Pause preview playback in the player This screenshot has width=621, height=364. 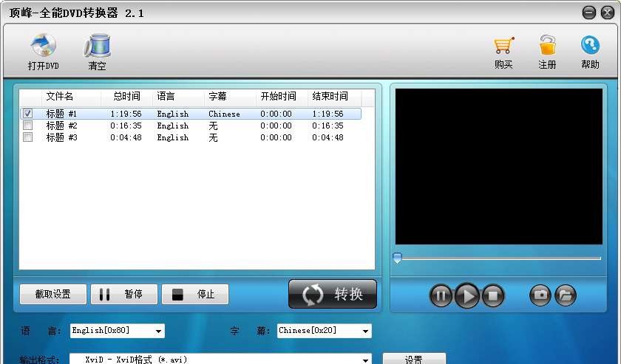(x=441, y=295)
